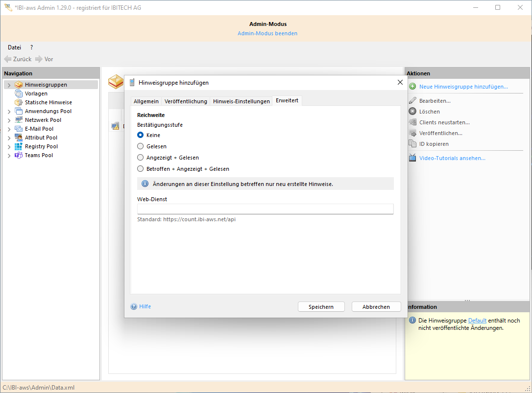Expand the Anwendungs Pool tree node
Image resolution: width=532 pixels, height=393 pixels.
(x=9, y=112)
